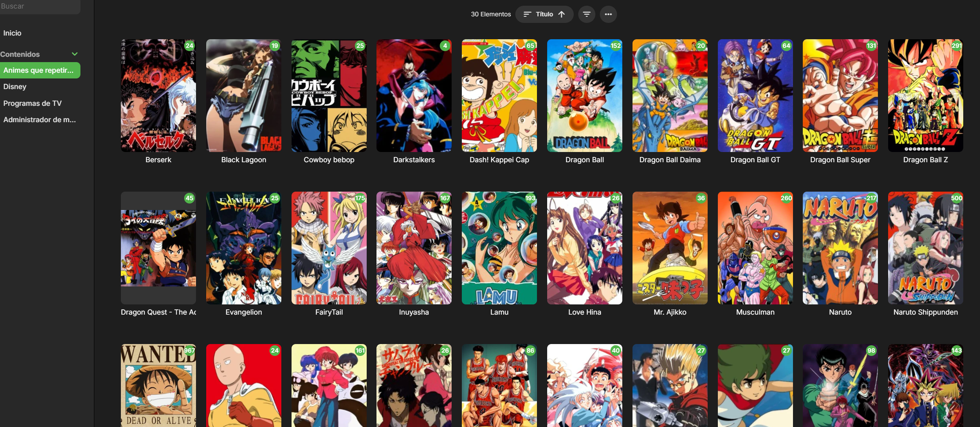Open the Naruto Shippunden poster

[x=926, y=248]
